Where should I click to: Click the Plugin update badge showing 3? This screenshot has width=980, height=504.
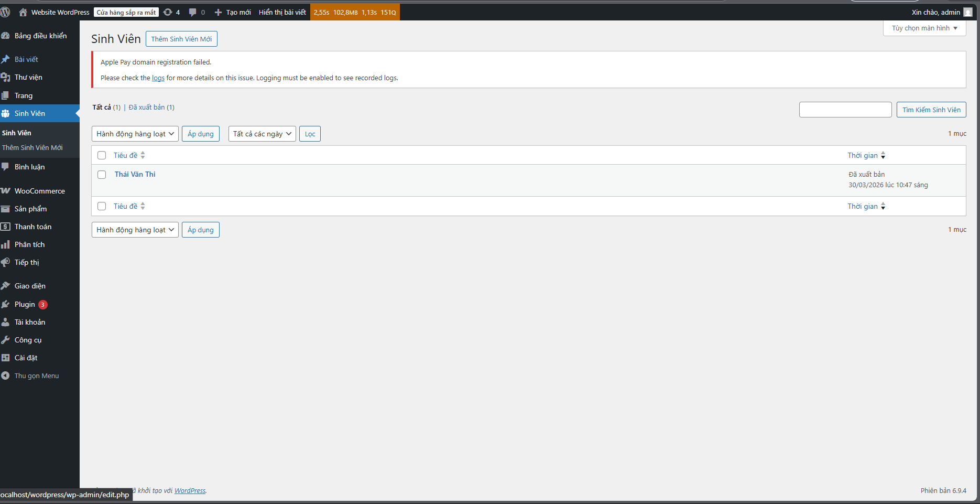43,305
